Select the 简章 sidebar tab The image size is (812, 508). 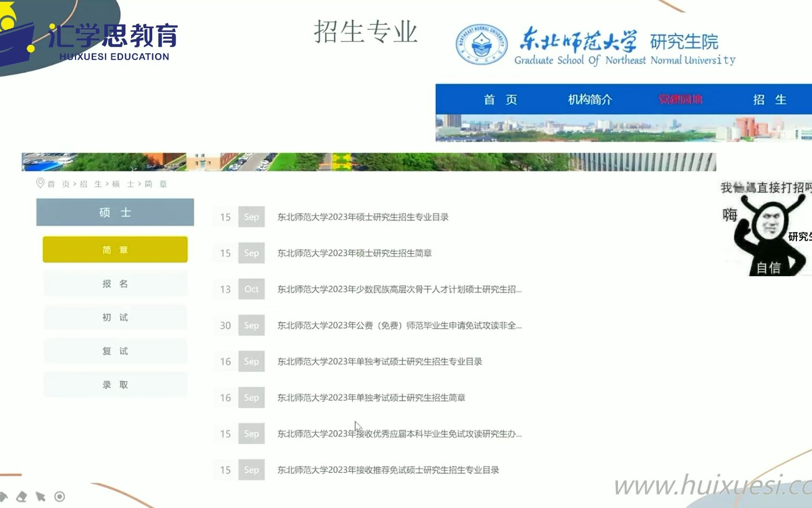[x=115, y=250]
